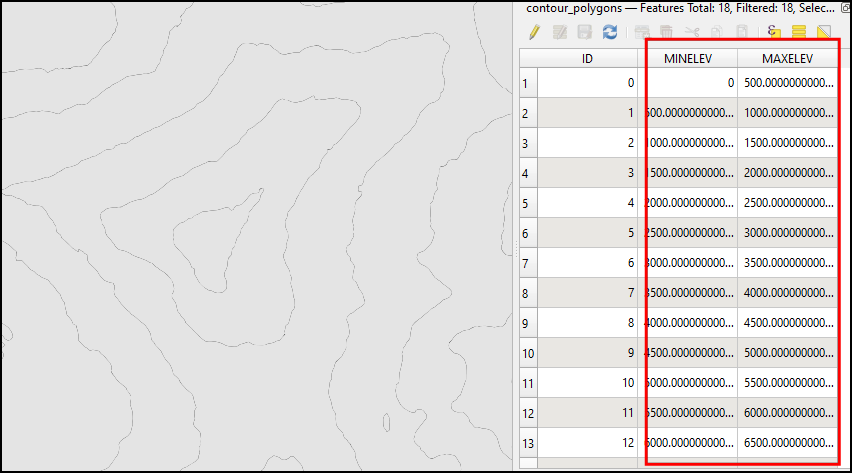852x473 pixels.
Task: Click the MINELEV cell in row 7 (3000.0...)
Action: 687,263
